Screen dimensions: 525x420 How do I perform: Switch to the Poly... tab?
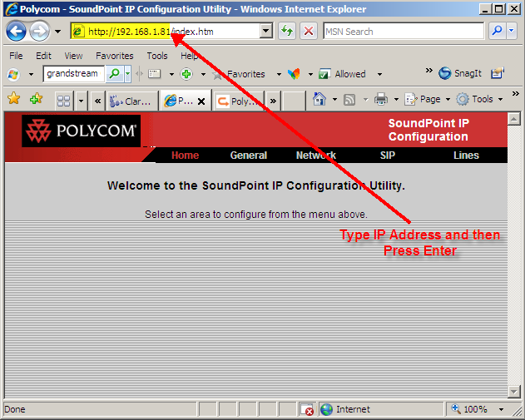[x=239, y=101]
